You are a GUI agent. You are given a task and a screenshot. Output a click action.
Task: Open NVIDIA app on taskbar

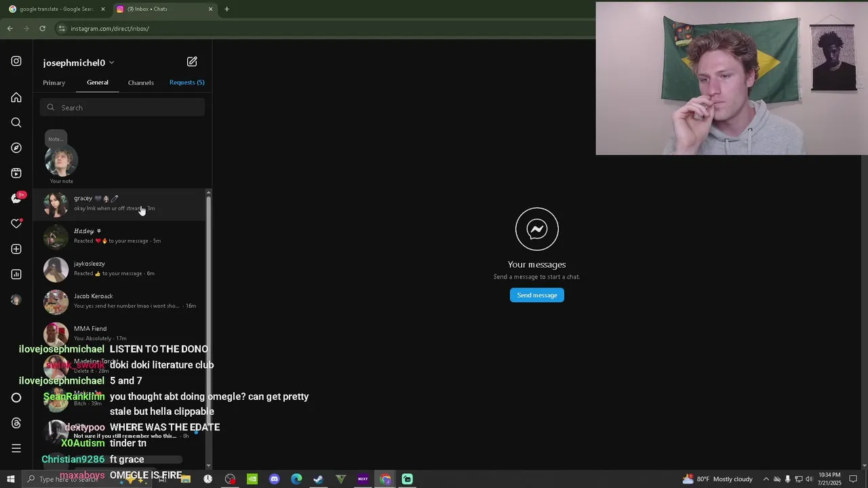[x=252, y=479]
